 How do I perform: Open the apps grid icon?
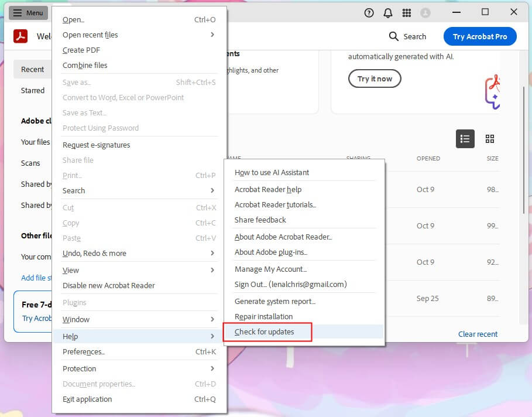[x=407, y=13]
